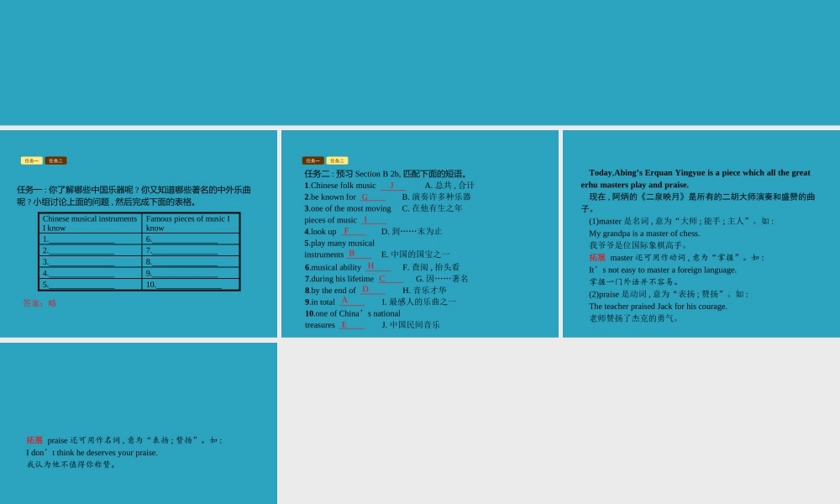Click "I don't think he deserves your praise."
The image size is (840, 504).
click(x=92, y=453)
